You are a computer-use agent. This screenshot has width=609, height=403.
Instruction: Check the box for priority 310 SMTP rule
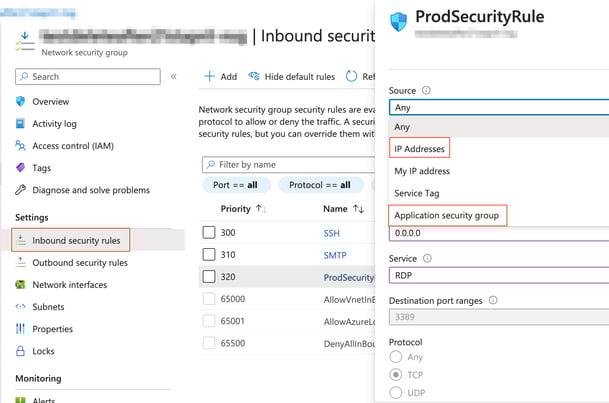point(209,255)
